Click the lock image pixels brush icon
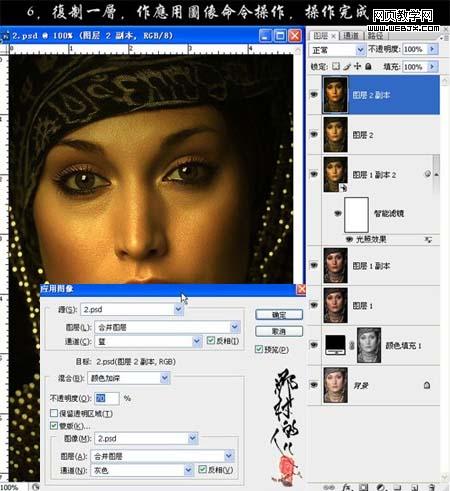This screenshot has width=450, height=491. pos(347,66)
